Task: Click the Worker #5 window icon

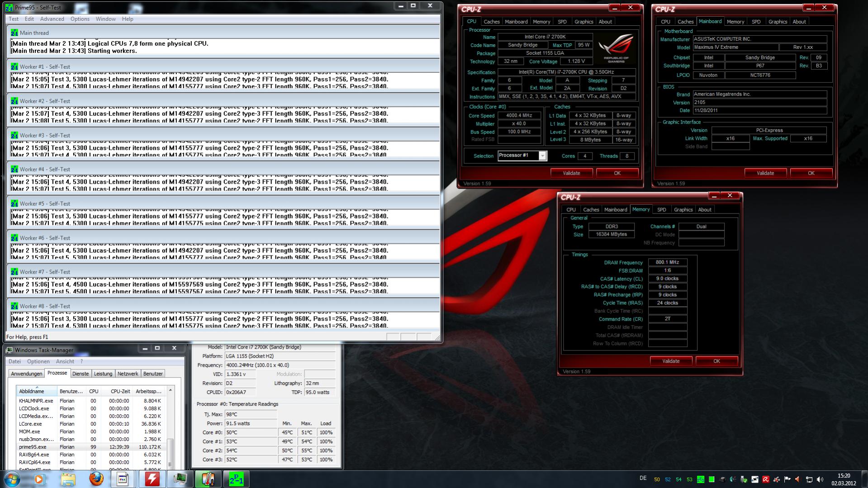Action: (x=14, y=204)
